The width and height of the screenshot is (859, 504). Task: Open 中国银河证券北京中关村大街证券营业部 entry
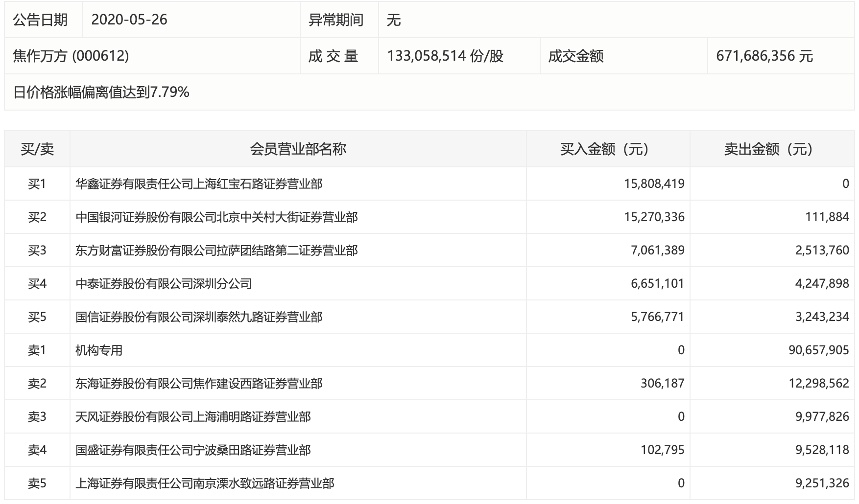(x=216, y=217)
